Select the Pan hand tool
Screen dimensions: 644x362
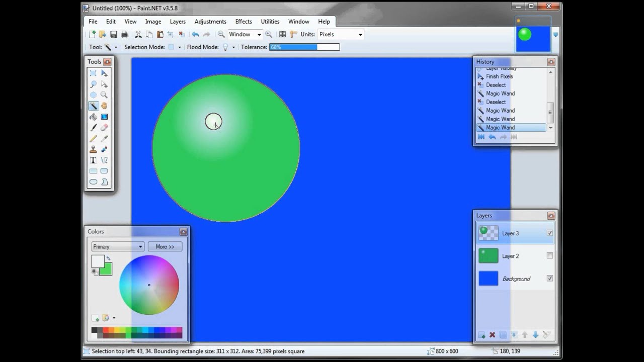click(104, 106)
